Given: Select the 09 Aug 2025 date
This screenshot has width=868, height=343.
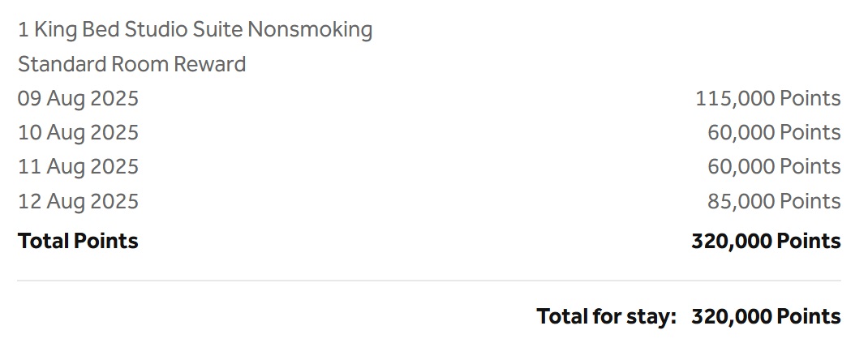Looking at the screenshot, I should tap(78, 99).
